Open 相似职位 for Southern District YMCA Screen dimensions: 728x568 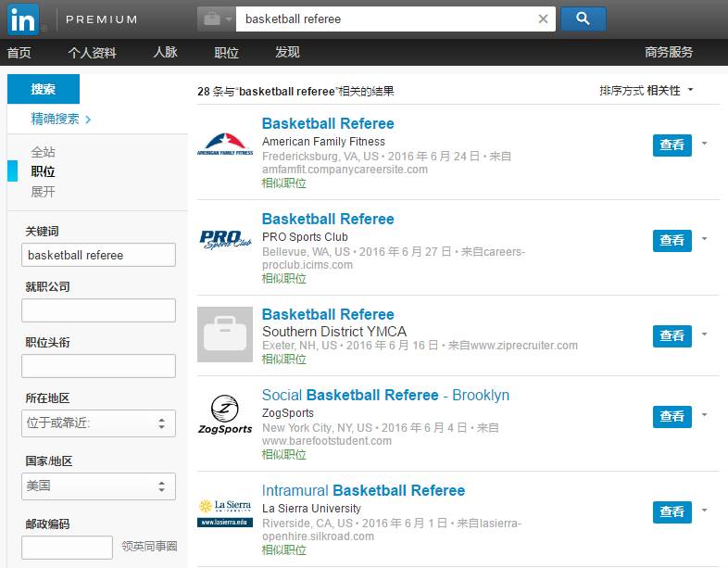[x=284, y=360]
